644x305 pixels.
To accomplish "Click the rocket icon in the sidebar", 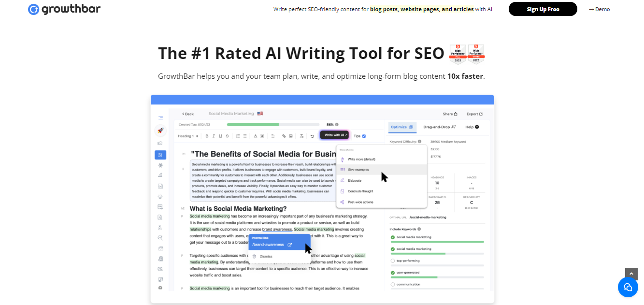I will coord(160,130).
